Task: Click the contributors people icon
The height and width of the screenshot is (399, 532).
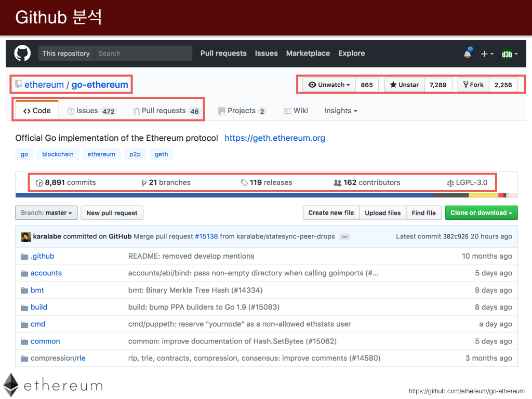Action: (x=337, y=183)
